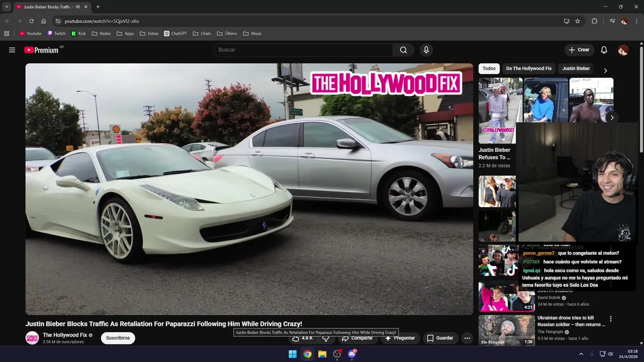The height and width of the screenshot is (362, 644).
Task: Open Discord from taskbar
Action: [352, 354]
